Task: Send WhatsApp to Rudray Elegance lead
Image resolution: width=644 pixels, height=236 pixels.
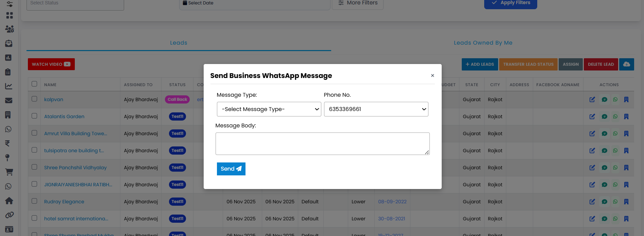Action: click(615, 202)
